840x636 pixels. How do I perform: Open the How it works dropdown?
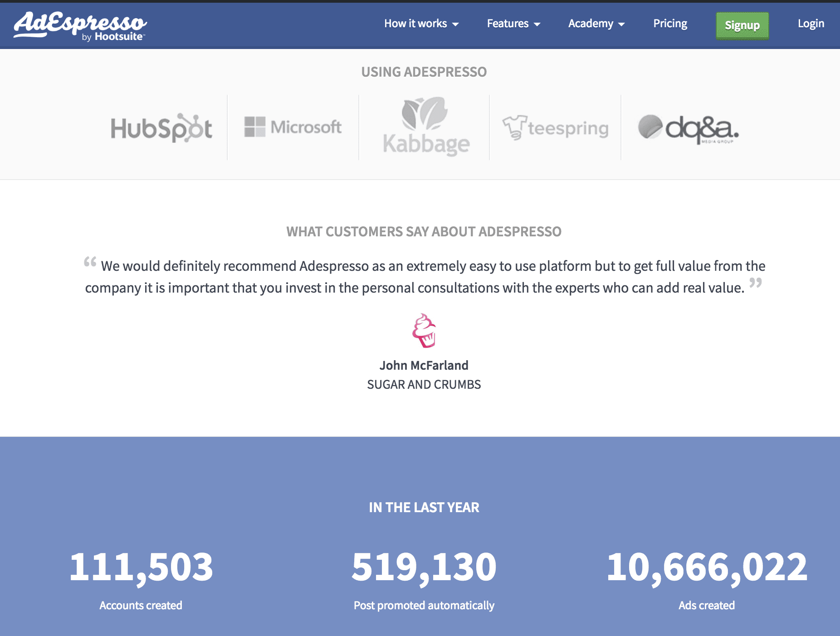tap(421, 24)
